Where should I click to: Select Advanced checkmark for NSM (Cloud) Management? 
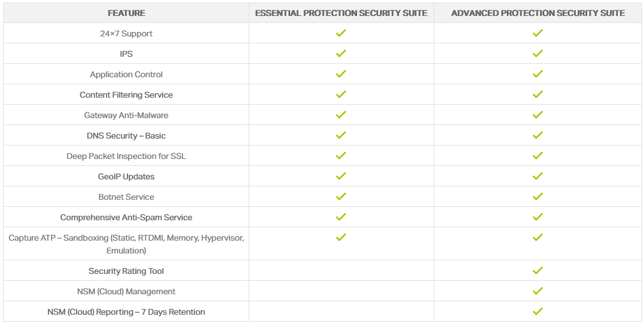538,291
